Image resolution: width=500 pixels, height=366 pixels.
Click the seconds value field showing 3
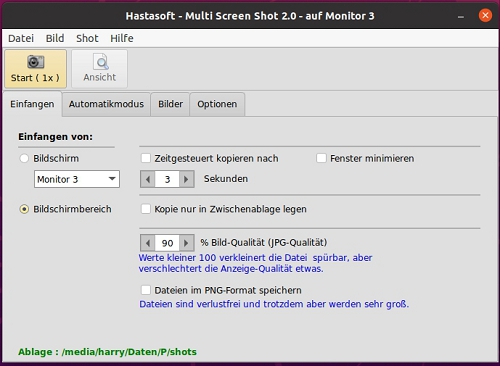tap(167, 179)
